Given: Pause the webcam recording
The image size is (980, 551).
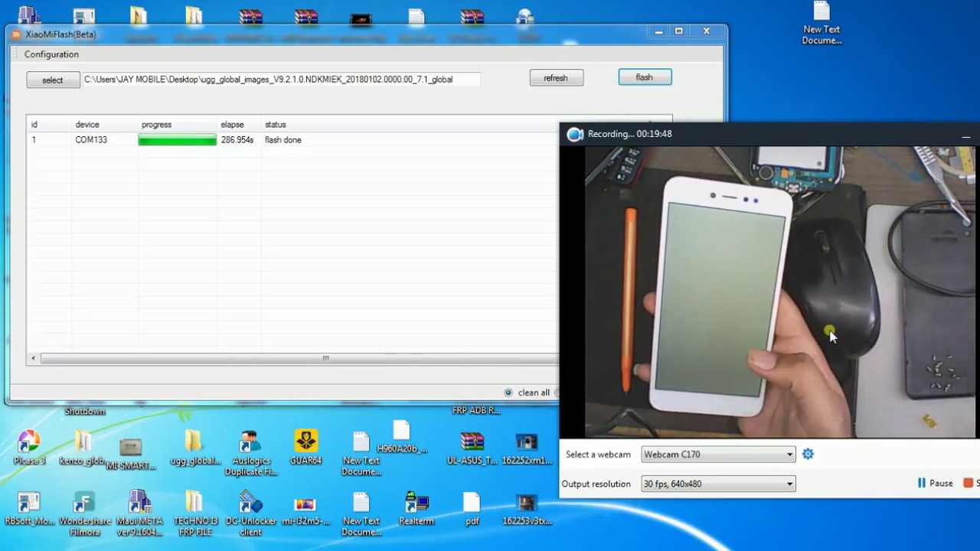Looking at the screenshot, I should pos(935,483).
